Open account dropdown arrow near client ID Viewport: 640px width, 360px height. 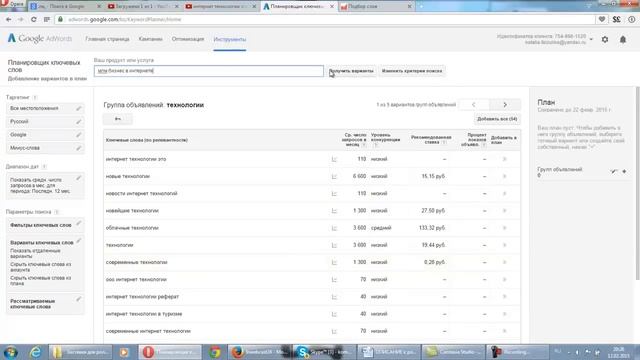(591, 39)
